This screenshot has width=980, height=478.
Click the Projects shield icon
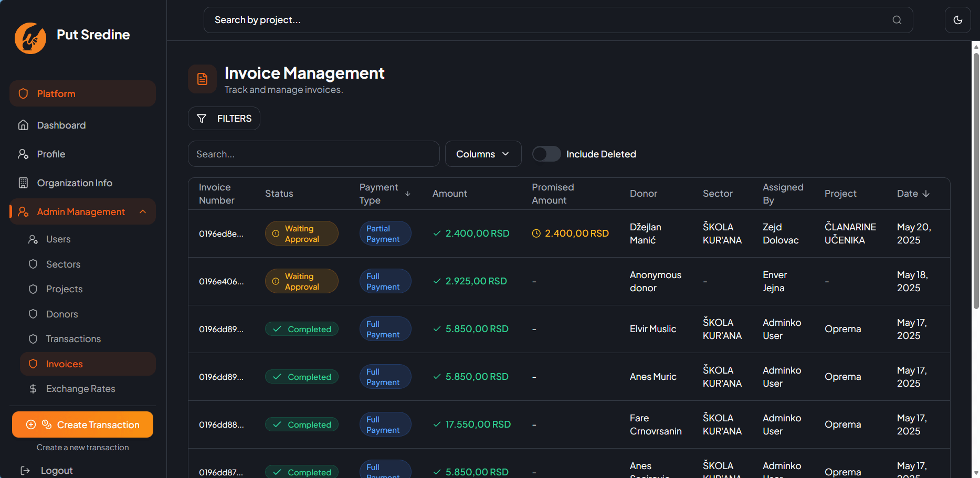point(33,289)
